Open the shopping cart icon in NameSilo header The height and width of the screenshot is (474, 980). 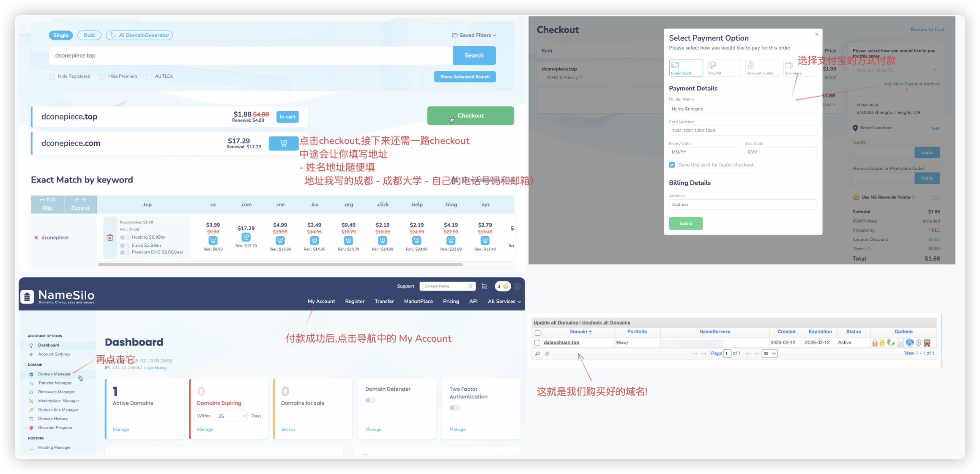pos(484,286)
